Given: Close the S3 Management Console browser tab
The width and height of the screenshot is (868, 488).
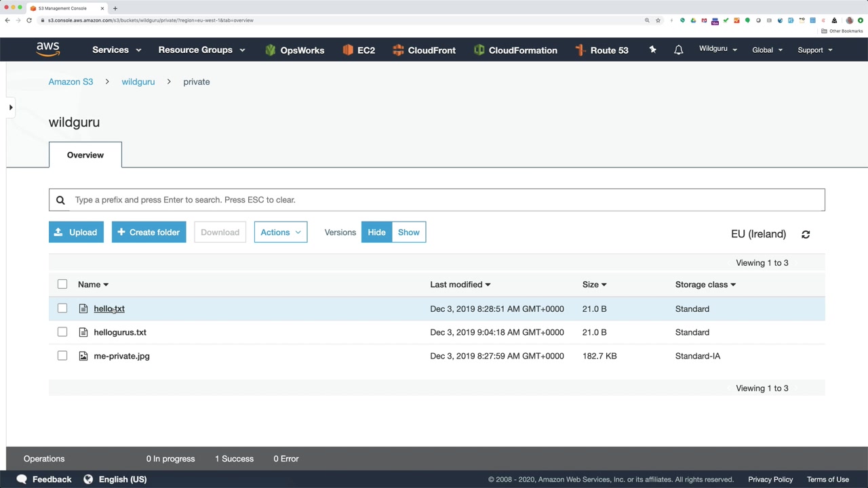Looking at the screenshot, I should pos(103,8).
